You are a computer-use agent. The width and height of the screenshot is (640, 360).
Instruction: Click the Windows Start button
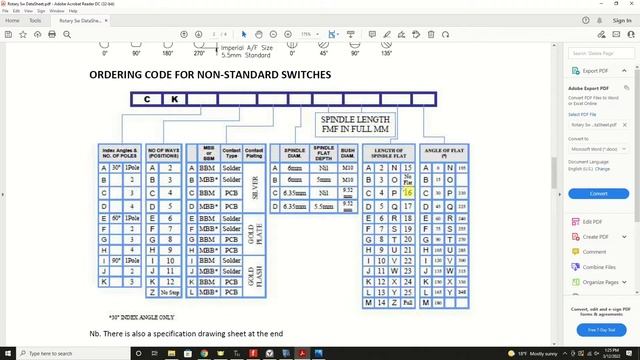pyautogui.click(x=8, y=353)
